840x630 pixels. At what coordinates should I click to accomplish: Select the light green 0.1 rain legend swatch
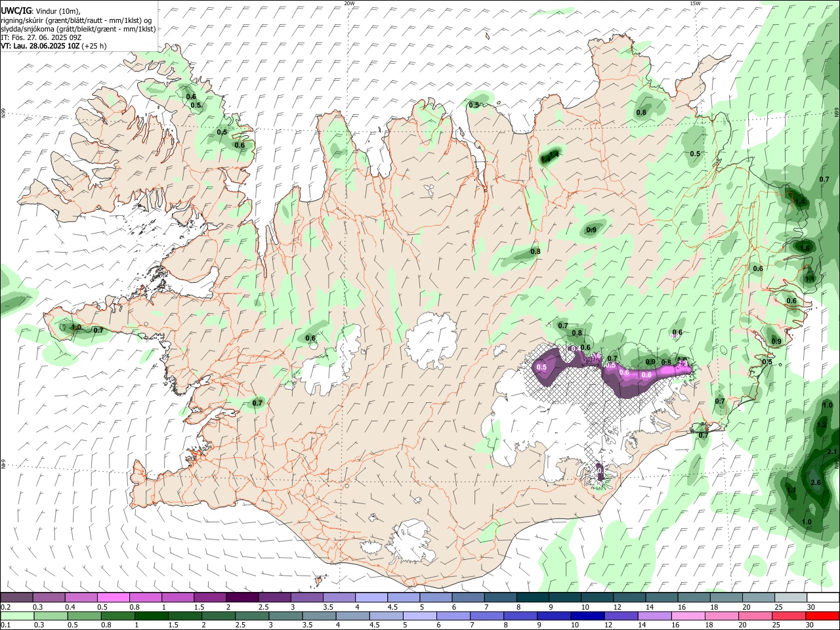pos(16,616)
